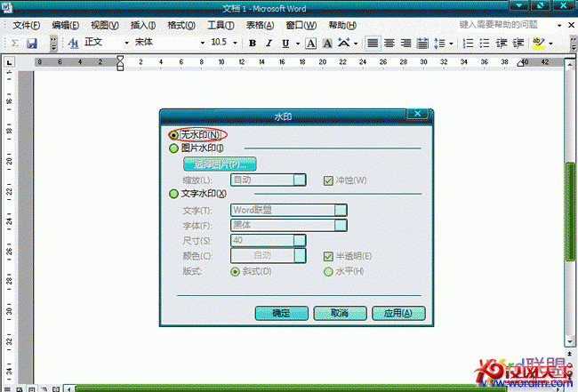Click the character scaling icon
Viewport: 578px width, 392px height.
[x=344, y=43]
